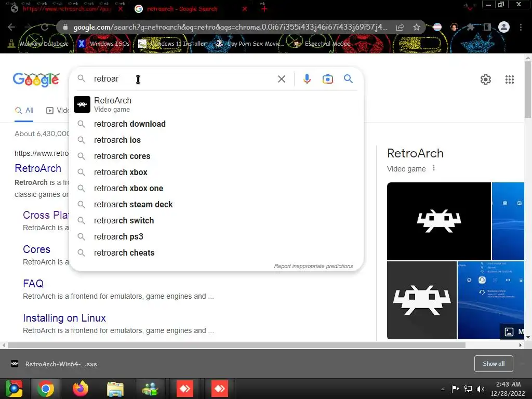Launch Chrome from the taskbar

46,389
